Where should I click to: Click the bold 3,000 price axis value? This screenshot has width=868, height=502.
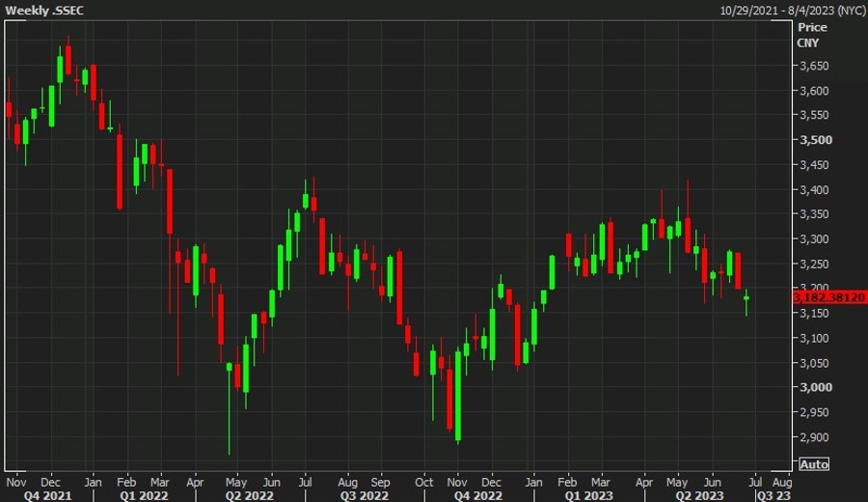click(x=816, y=387)
